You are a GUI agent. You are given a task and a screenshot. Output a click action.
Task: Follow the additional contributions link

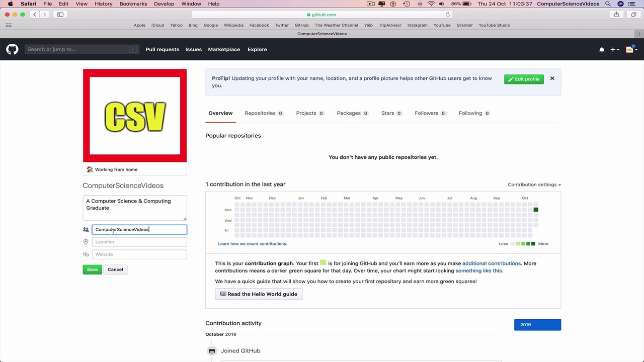pyautogui.click(x=492, y=263)
